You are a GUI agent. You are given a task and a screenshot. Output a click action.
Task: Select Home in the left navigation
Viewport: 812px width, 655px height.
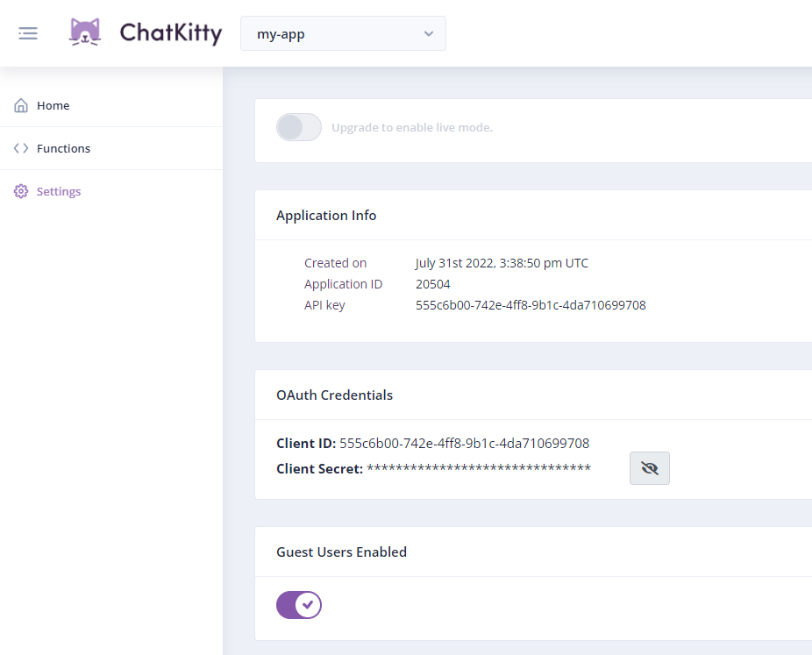(54, 104)
